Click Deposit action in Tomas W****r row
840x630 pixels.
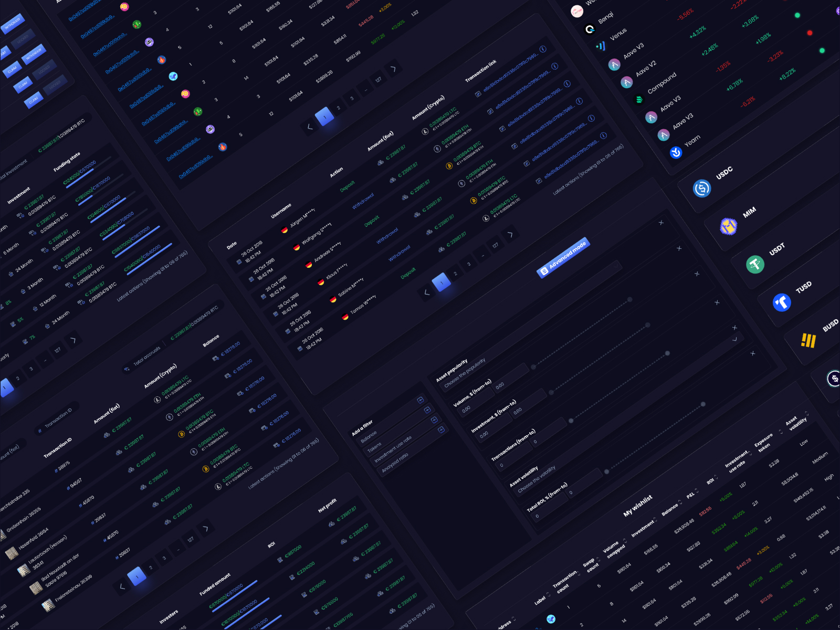[408, 273]
